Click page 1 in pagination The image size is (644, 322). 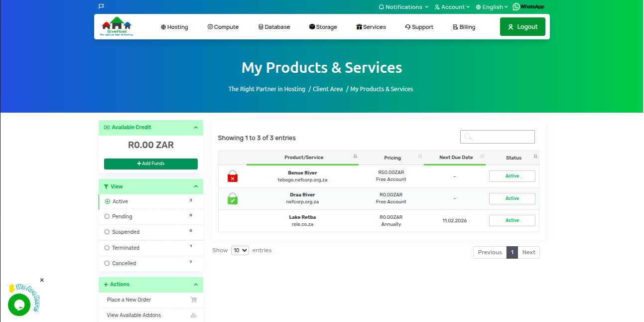[x=512, y=252]
